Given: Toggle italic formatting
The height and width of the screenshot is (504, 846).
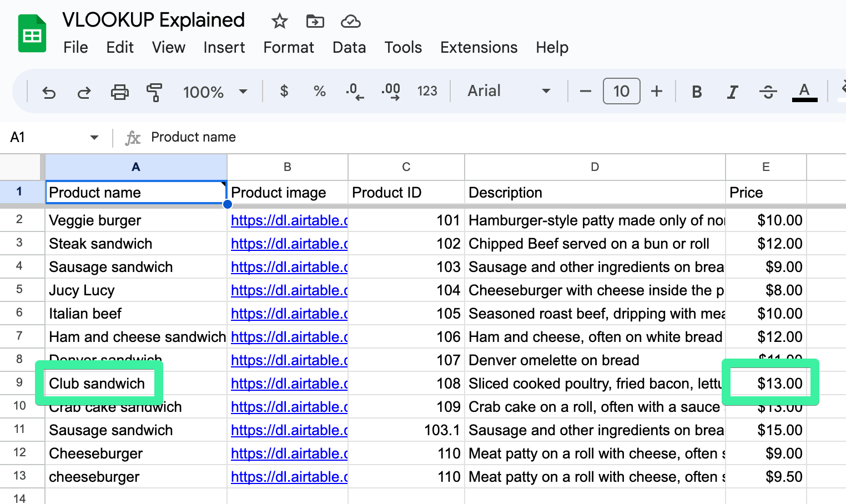Looking at the screenshot, I should [732, 92].
